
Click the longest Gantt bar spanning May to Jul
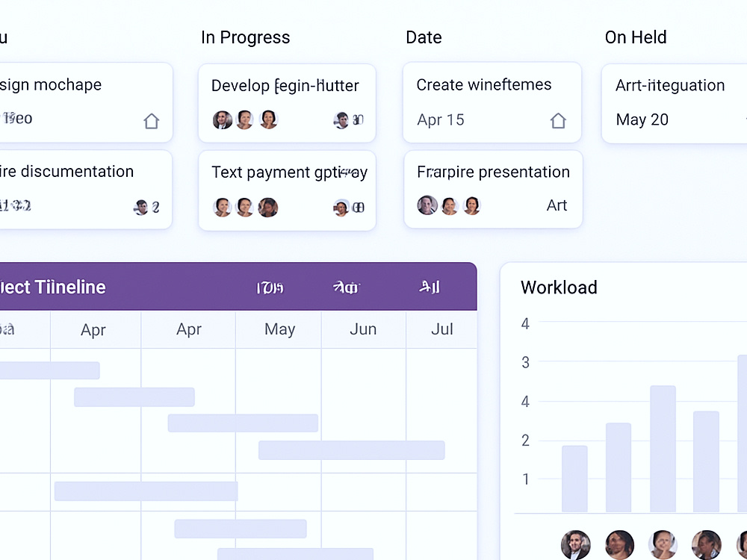coord(352,450)
